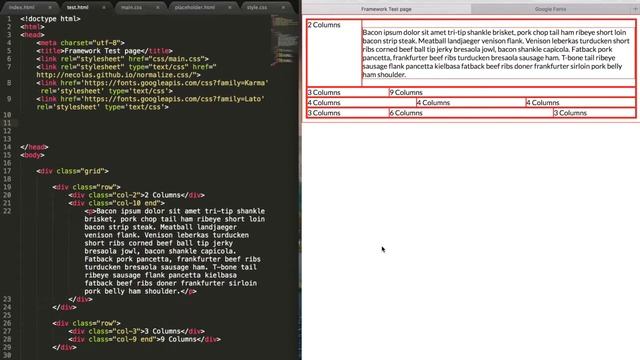Click '3 Columns' cell beside '9 Columns' in preview
Screen dimensions: 640x360
[x=348, y=92]
